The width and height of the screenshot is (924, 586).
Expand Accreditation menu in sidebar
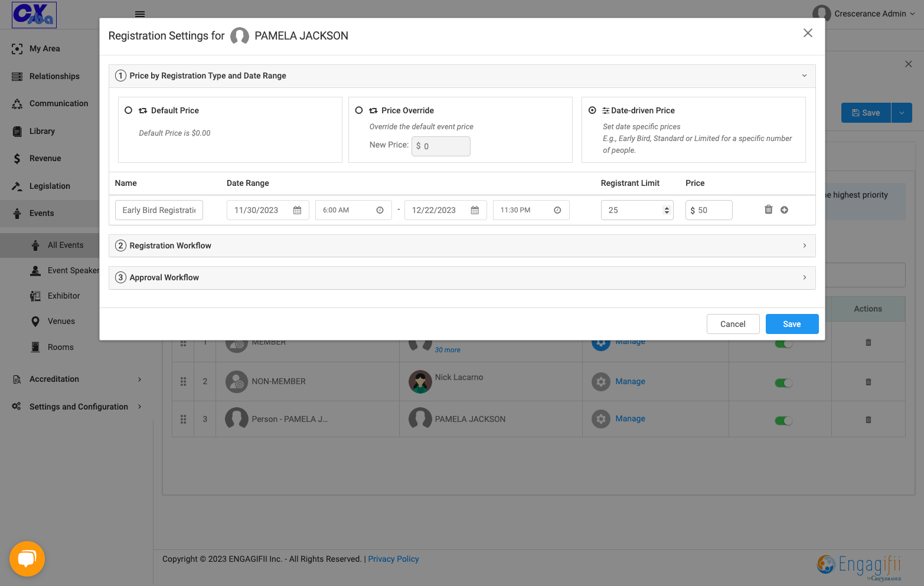click(139, 379)
